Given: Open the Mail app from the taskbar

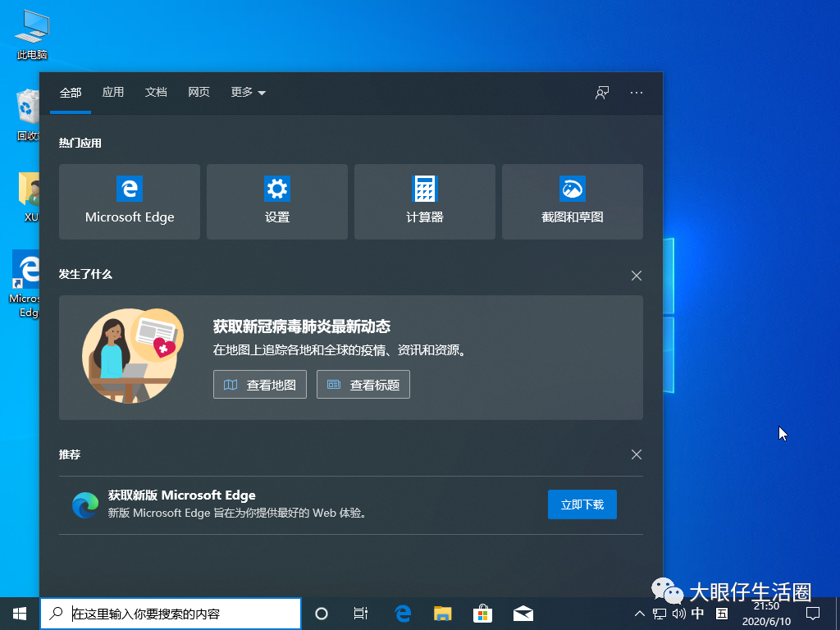Looking at the screenshot, I should pyautogui.click(x=523, y=614).
